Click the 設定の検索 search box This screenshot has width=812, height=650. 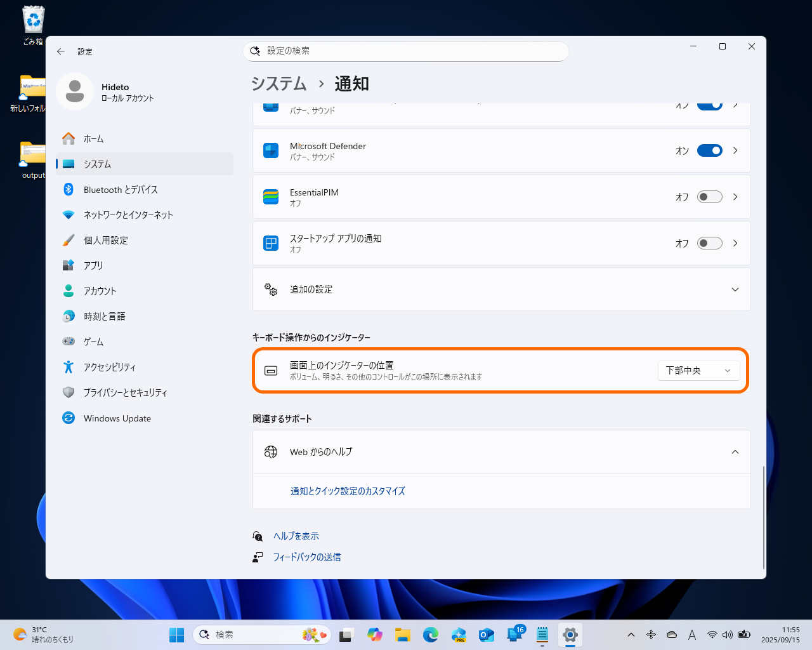click(x=406, y=51)
